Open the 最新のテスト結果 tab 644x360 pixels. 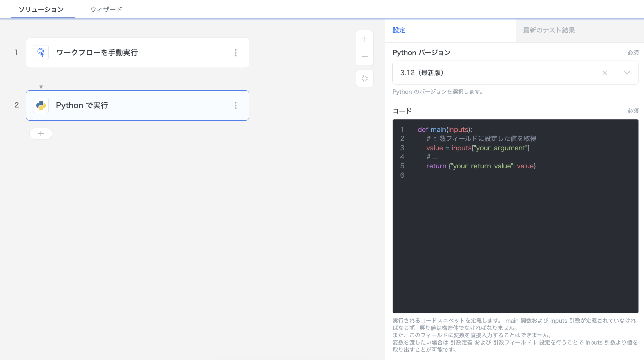click(549, 30)
